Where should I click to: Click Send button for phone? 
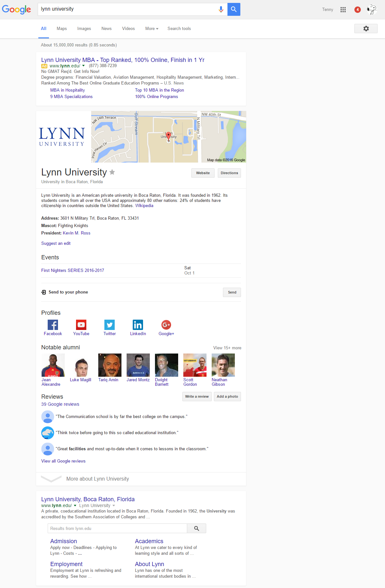point(232,292)
